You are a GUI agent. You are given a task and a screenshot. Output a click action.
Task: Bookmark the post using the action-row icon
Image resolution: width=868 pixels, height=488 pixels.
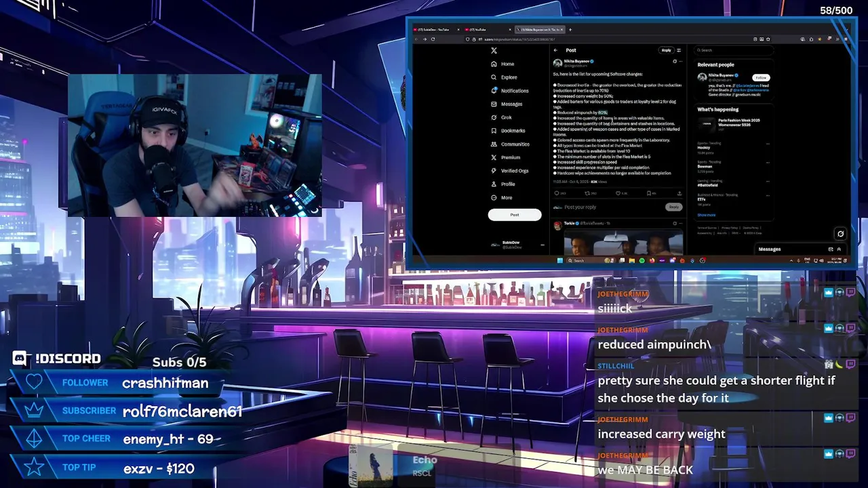coord(648,193)
